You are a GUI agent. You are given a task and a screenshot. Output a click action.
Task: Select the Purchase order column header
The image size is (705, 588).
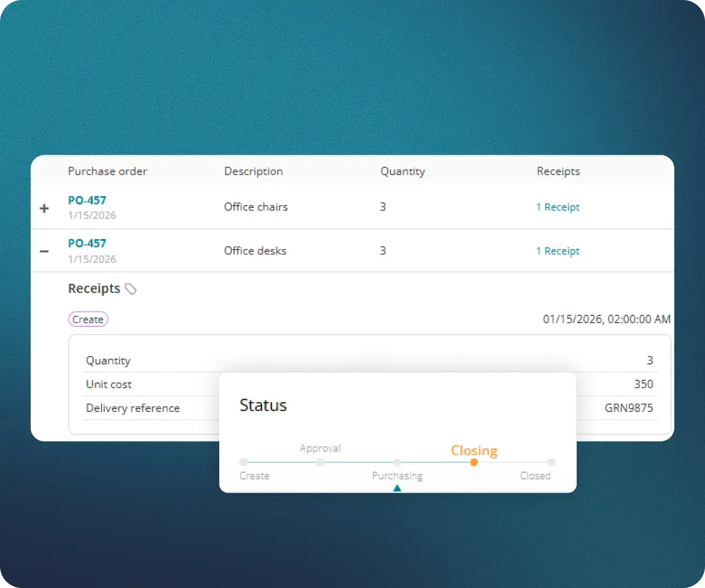(x=107, y=171)
